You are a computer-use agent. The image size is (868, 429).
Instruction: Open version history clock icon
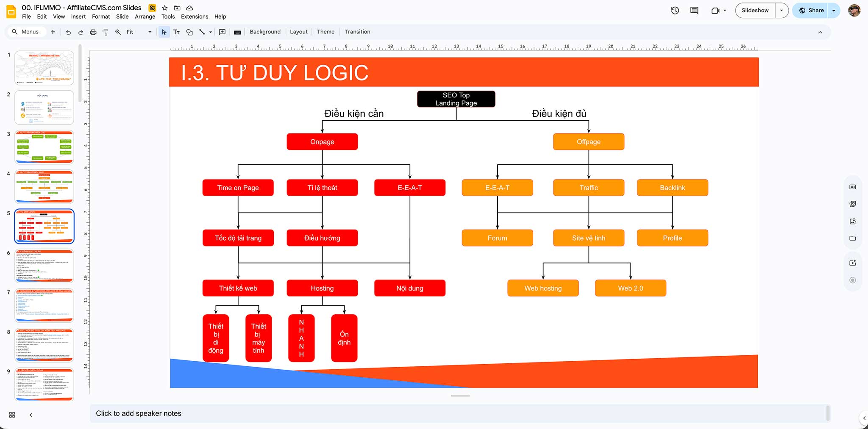click(675, 11)
